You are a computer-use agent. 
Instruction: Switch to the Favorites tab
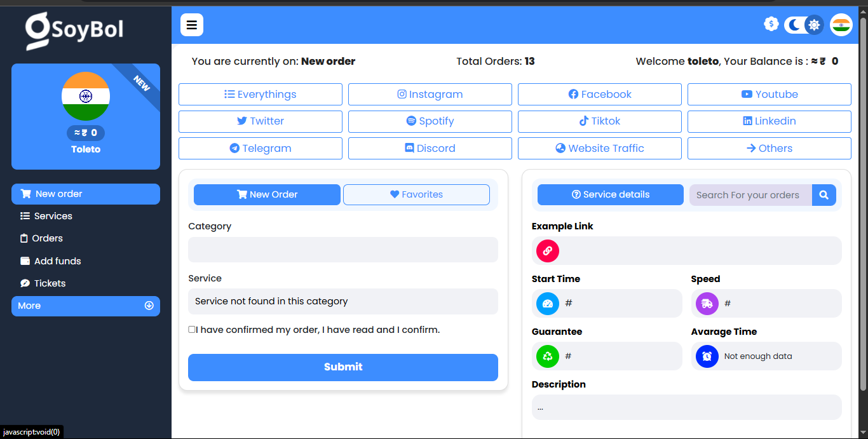[416, 194]
